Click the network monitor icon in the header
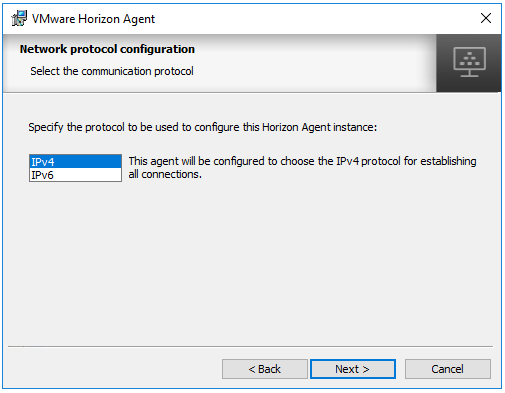505x393 pixels. [469, 62]
